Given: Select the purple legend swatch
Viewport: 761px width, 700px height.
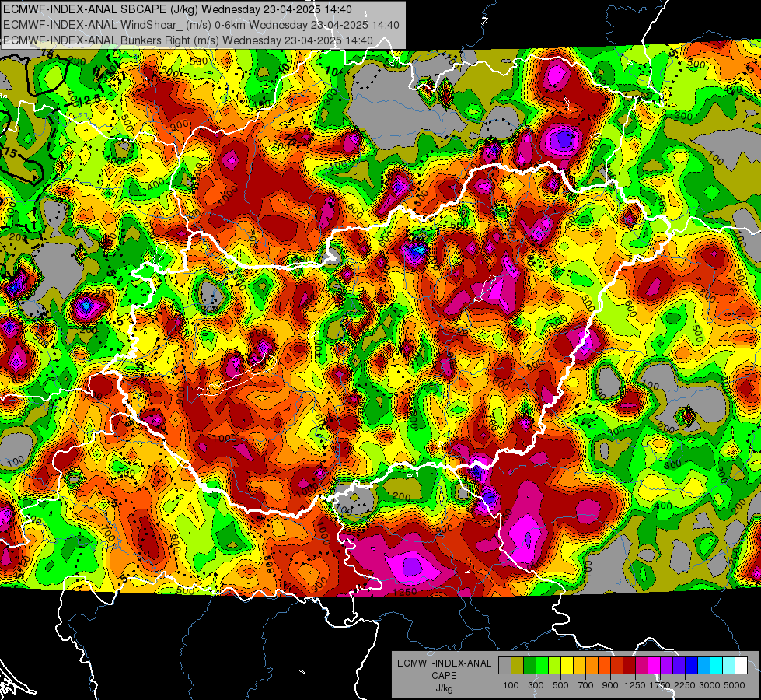Looking at the screenshot, I should (666, 666).
